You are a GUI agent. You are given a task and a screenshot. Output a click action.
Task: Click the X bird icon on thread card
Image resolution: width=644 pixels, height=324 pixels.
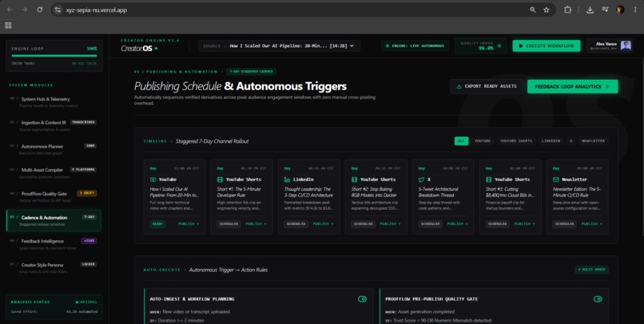(421, 180)
